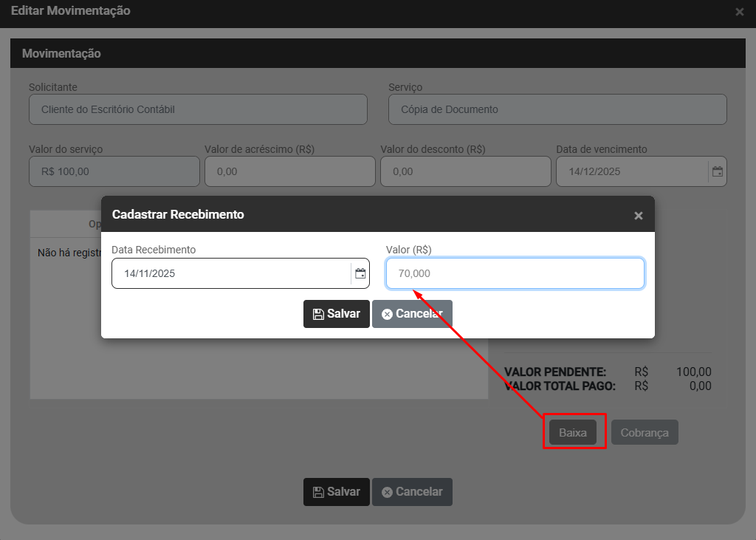The width and height of the screenshot is (756, 540).
Task: Select the Serviço field
Action: pyautogui.click(x=557, y=109)
